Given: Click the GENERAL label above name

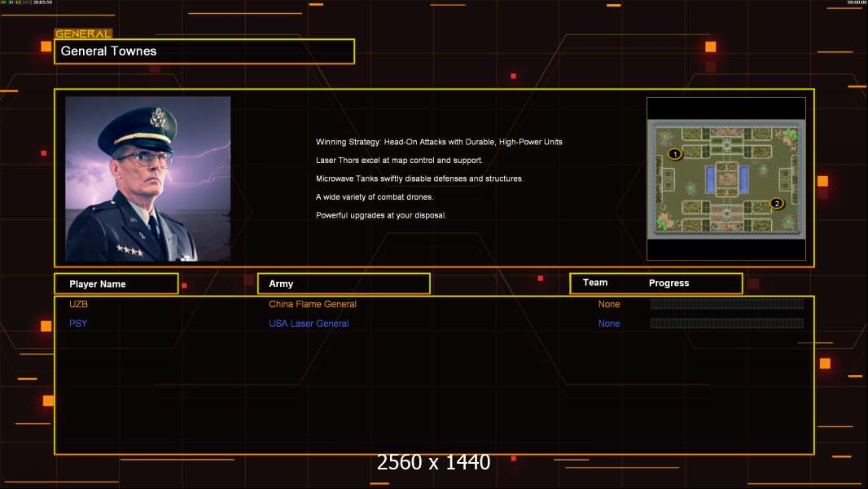Looking at the screenshot, I should click(83, 33).
